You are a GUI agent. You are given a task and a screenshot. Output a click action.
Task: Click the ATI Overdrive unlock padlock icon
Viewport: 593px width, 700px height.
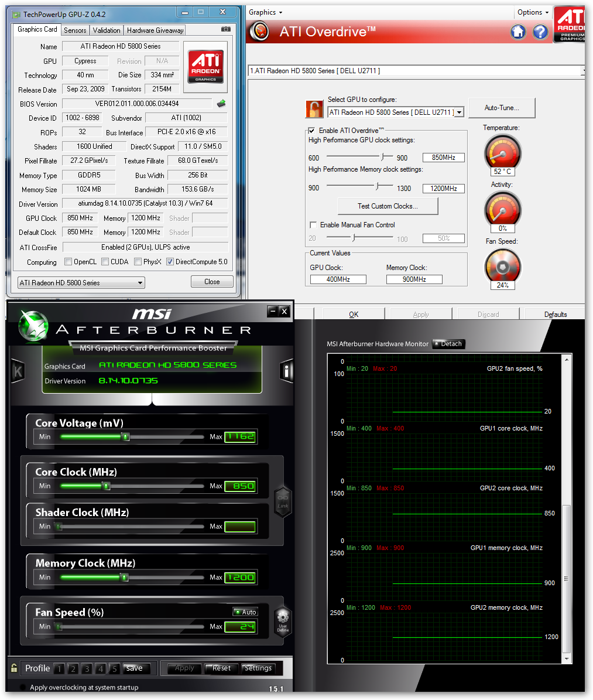click(314, 109)
